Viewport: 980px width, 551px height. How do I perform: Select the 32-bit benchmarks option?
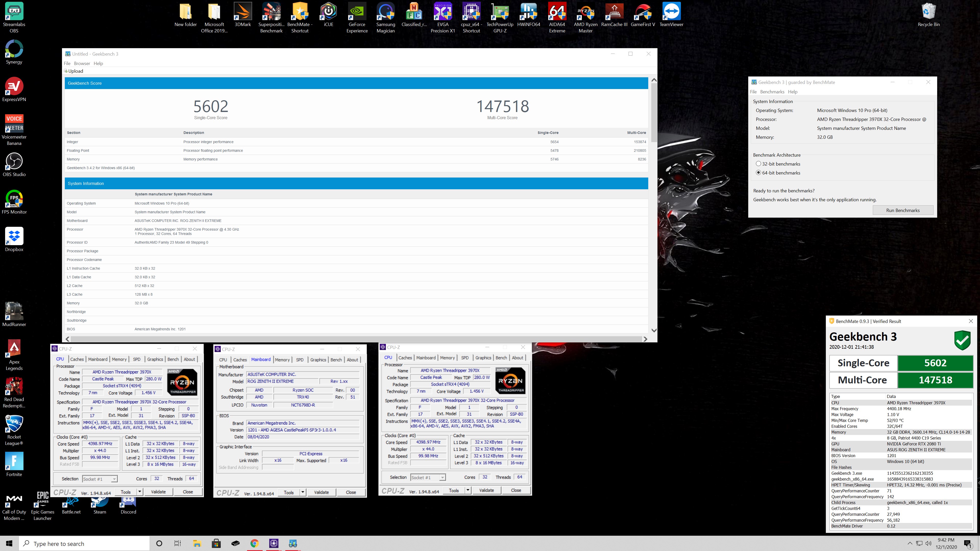(778, 164)
